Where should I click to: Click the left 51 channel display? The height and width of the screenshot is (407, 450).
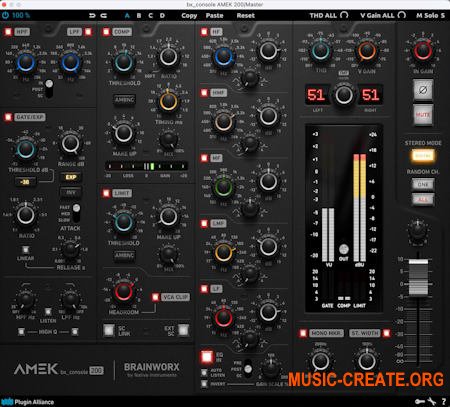pyautogui.click(x=316, y=95)
